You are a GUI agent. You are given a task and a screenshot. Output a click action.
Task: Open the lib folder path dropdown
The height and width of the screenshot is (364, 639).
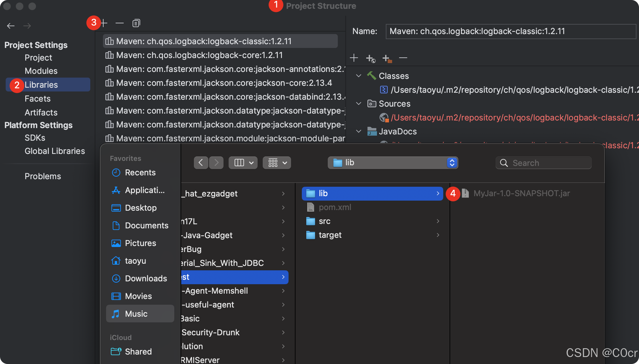coord(452,163)
